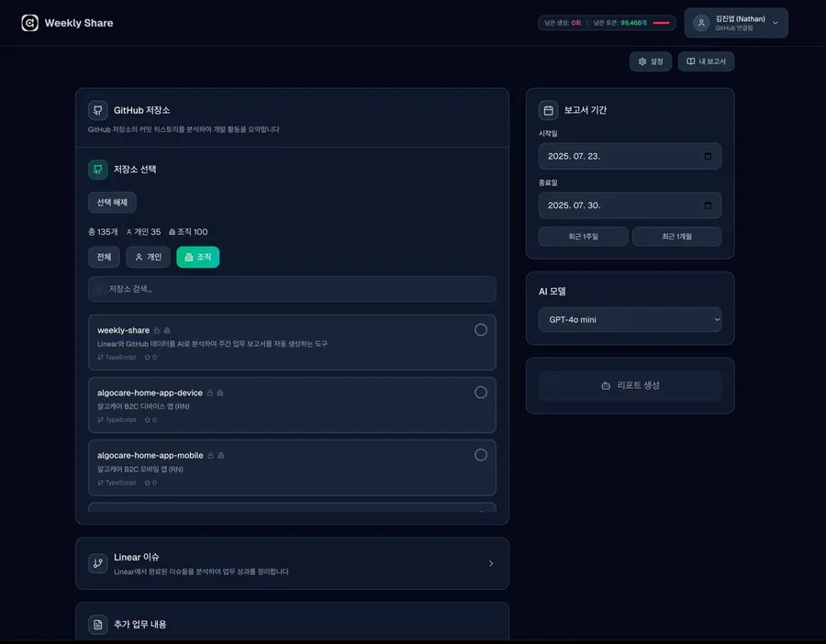
Task: Click the 추가 업무 내용 document icon
Action: point(98,625)
